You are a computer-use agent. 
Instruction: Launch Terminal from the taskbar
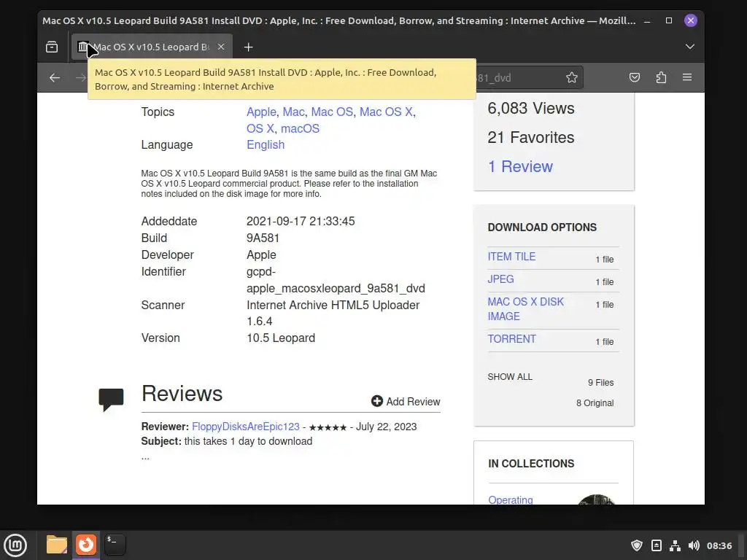click(115, 545)
